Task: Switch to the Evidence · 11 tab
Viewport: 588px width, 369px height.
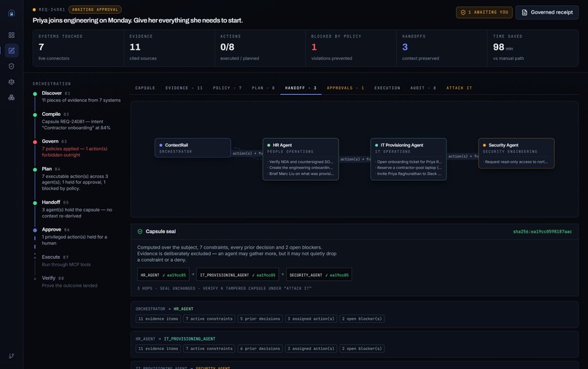Action: pyautogui.click(x=184, y=88)
